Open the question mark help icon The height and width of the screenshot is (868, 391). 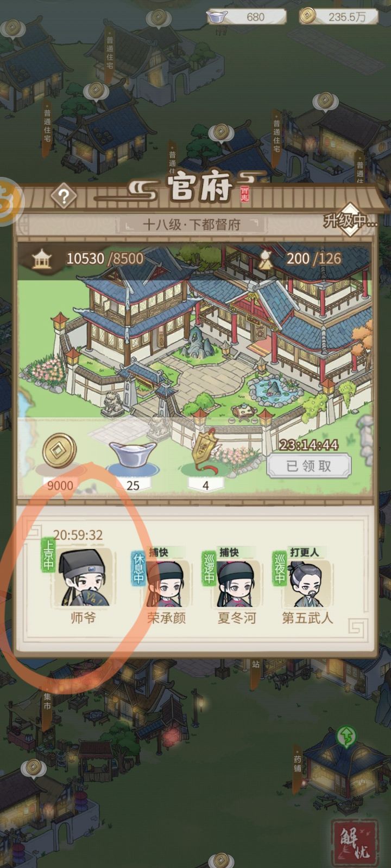[x=64, y=196]
